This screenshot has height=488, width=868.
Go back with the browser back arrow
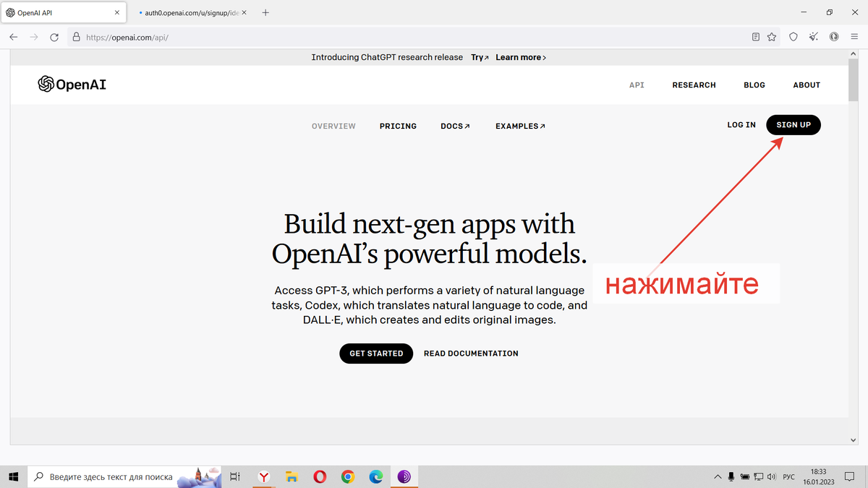[x=14, y=37]
